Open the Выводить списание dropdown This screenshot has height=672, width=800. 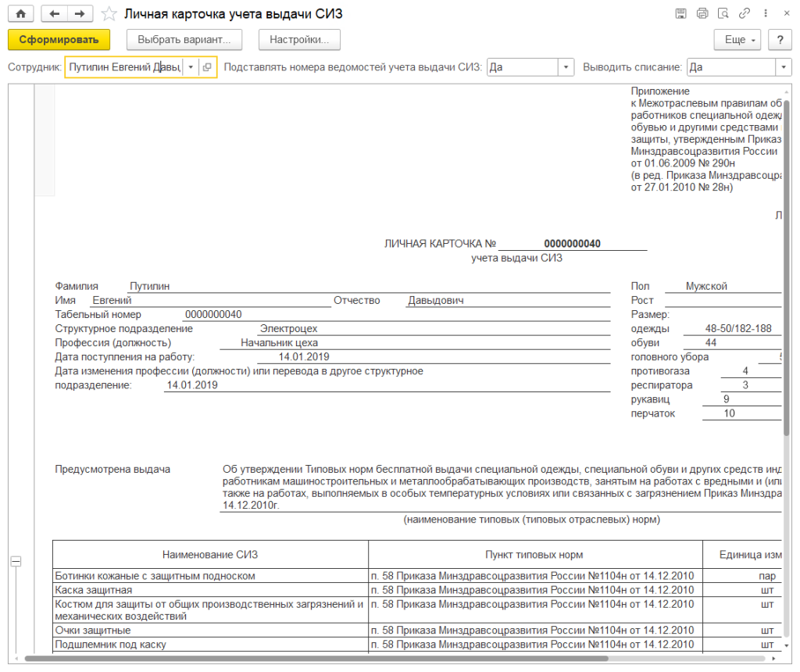tap(784, 67)
